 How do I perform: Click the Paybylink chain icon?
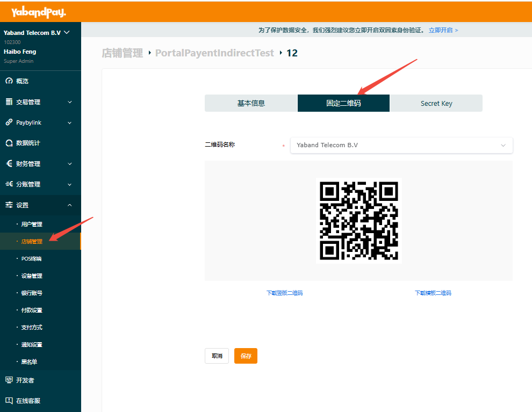point(9,122)
